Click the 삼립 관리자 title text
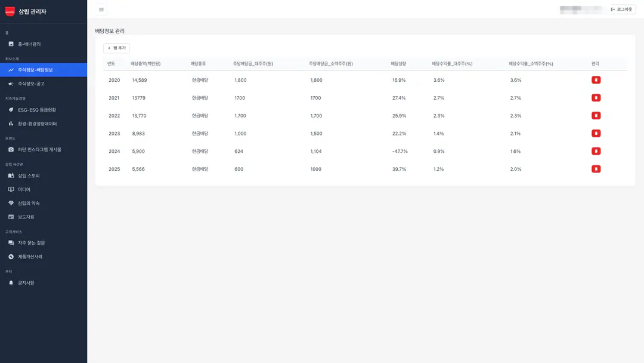Screen dimensions: 644x363 click(x=32, y=11)
